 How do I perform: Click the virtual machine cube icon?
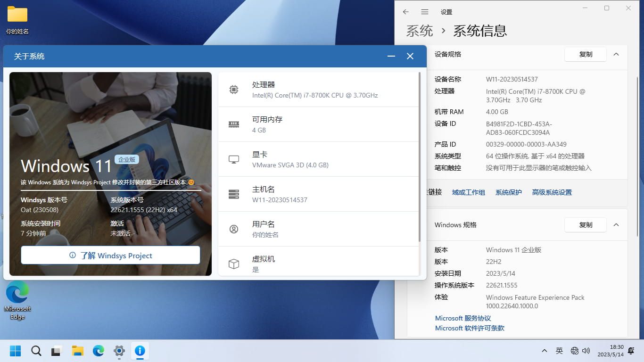point(234,264)
